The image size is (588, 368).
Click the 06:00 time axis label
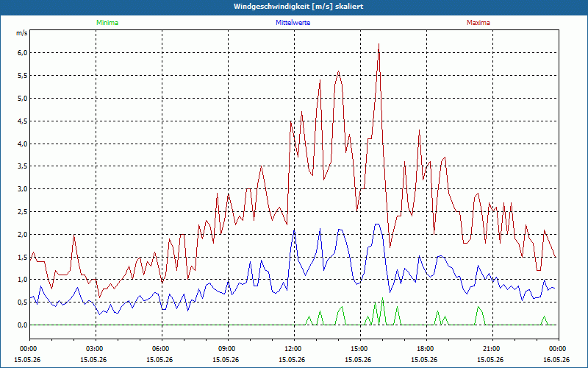162,349
